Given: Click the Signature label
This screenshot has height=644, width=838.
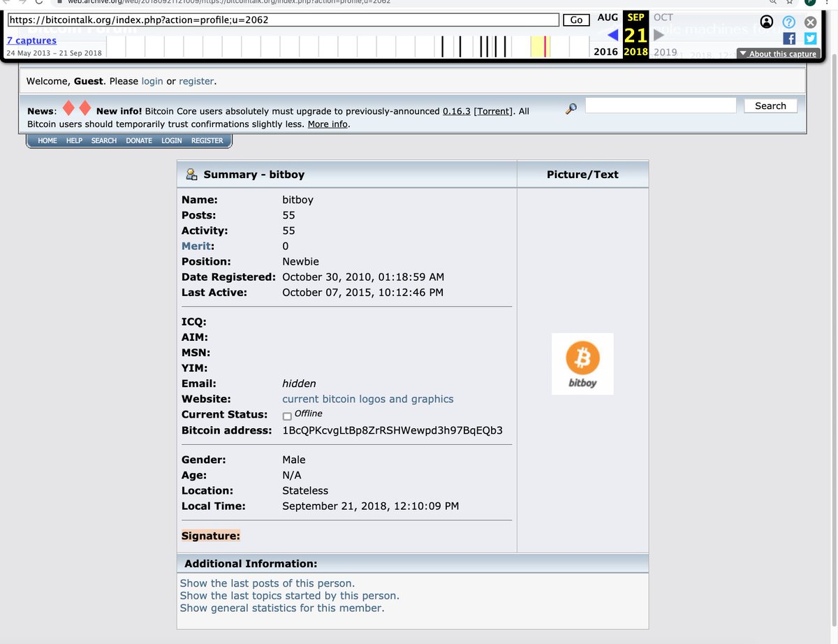Looking at the screenshot, I should (211, 536).
